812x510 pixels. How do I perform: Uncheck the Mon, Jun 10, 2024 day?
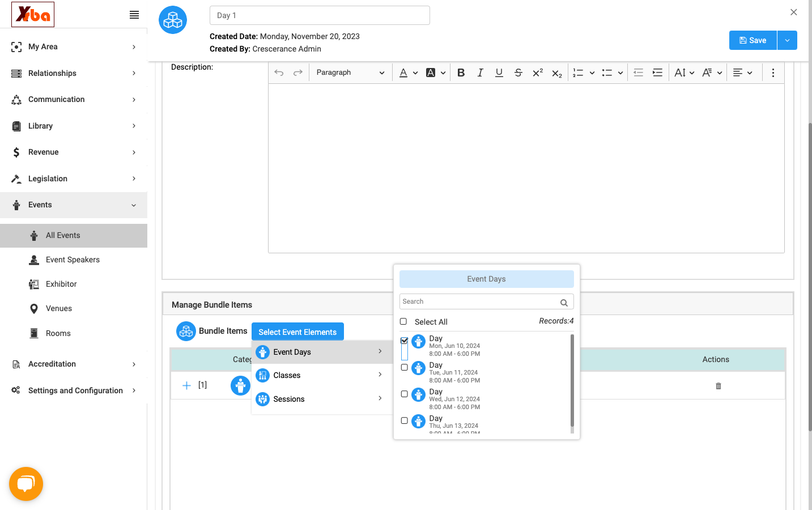coord(404,341)
